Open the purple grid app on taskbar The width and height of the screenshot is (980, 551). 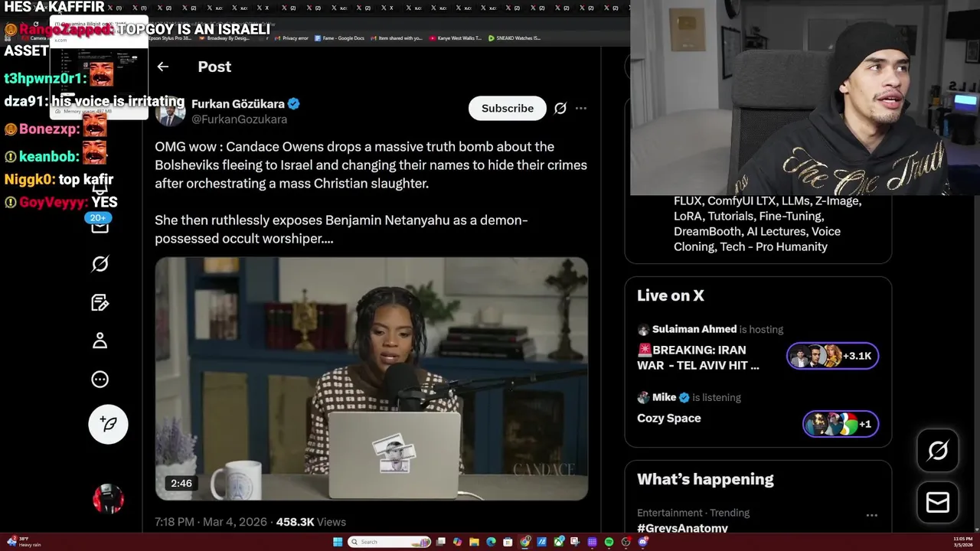point(592,542)
